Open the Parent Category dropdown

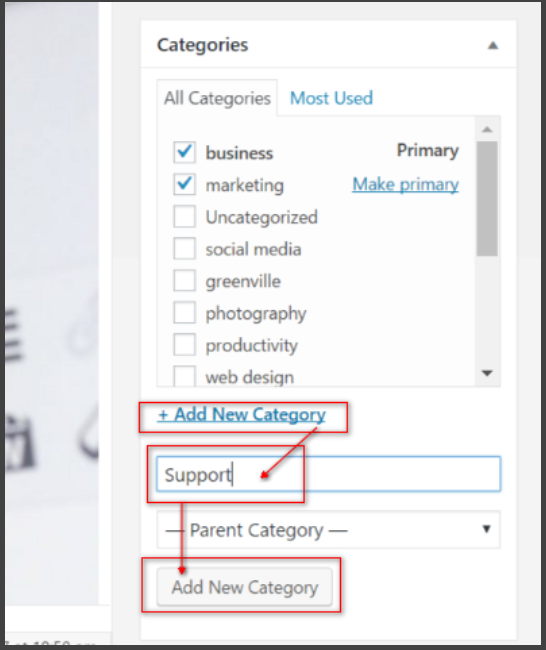[328, 530]
